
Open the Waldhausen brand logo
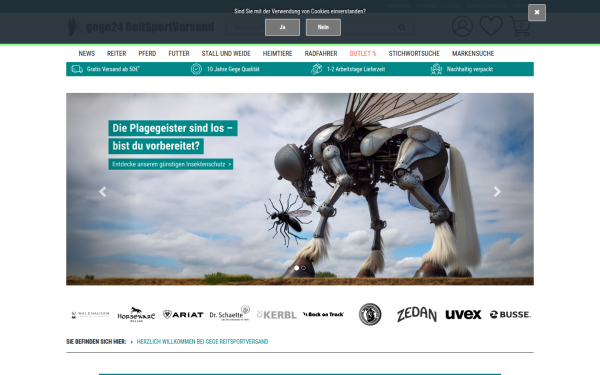(90, 315)
